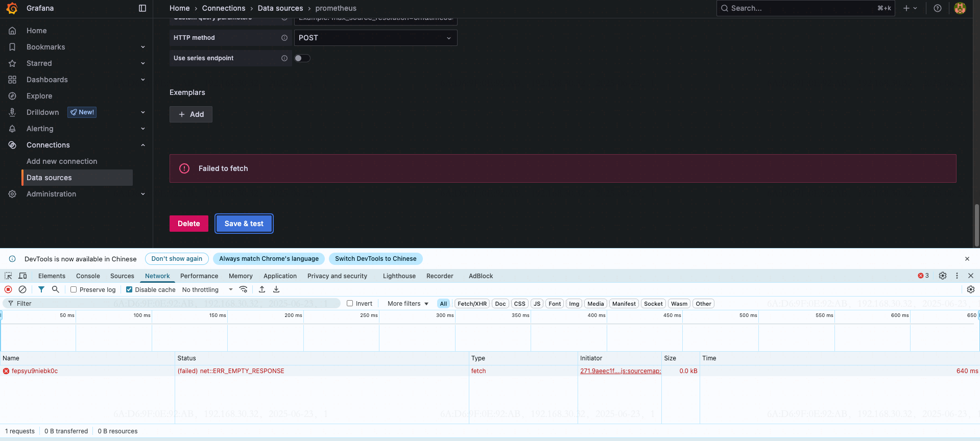Dock or collapse the Grafana sidebar menu
This screenshot has width=980, height=441.
pyautogui.click(x=142, y=8)
